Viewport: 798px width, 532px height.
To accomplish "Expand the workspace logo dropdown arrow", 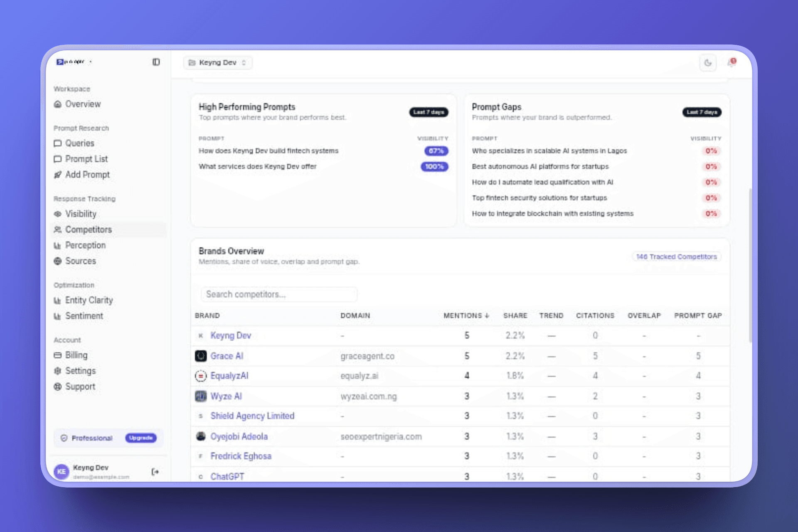I will point(91,62).
